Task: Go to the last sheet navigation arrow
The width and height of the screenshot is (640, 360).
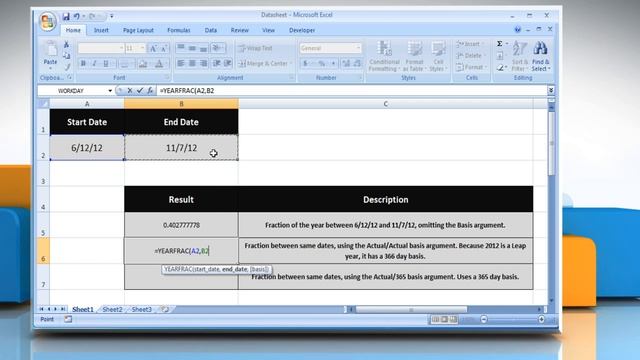Action: (63, 309)
